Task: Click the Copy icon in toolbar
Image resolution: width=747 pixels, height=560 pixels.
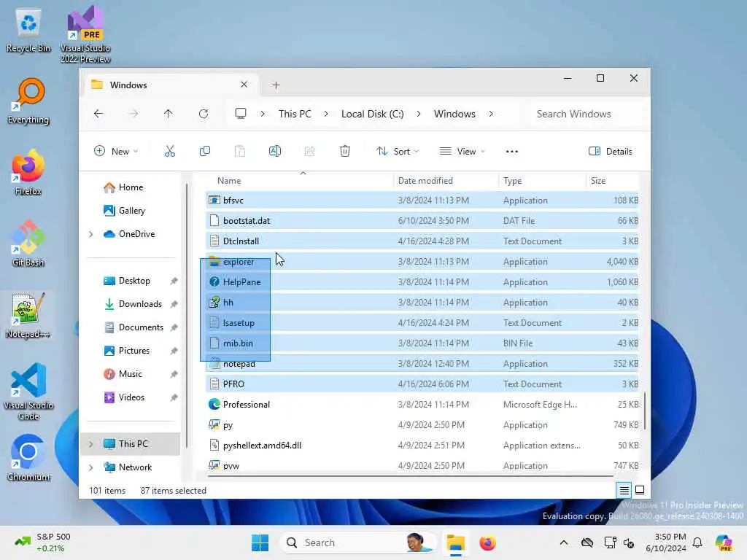Action: click(205, 152)
